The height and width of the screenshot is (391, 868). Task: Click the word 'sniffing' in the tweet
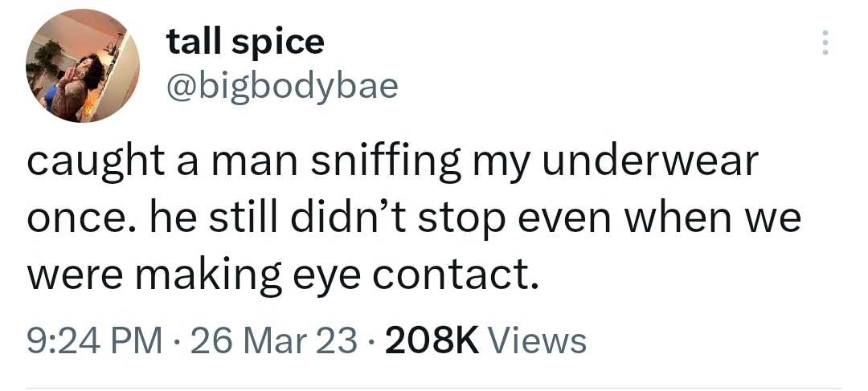click(385, 164)
